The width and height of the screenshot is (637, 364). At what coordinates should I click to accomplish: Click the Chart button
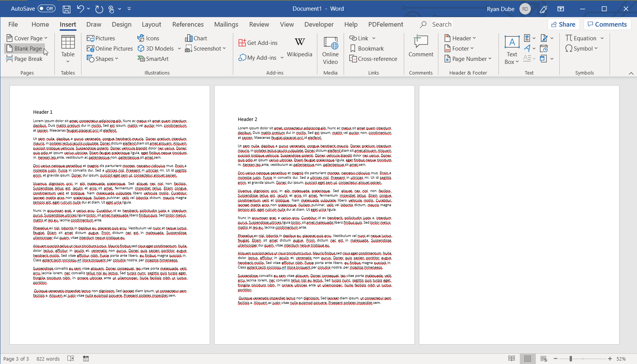click(196, 38)
